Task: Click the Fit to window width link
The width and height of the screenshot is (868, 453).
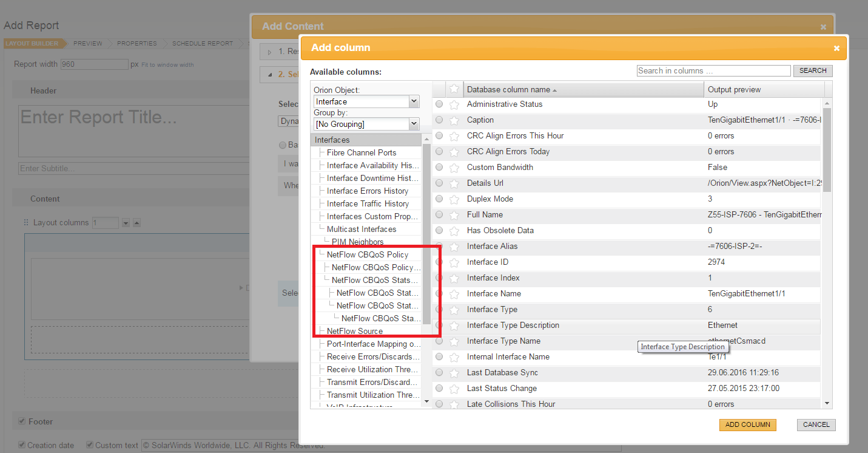Action: tap(167, 65)
